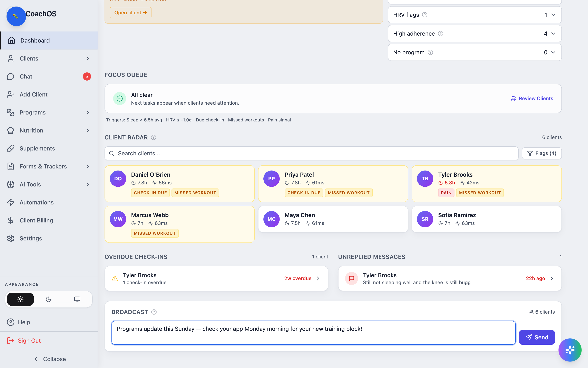Click the Programs sidebar icon
This screenshot has height=368, width=588.
(x=10, y=112)
